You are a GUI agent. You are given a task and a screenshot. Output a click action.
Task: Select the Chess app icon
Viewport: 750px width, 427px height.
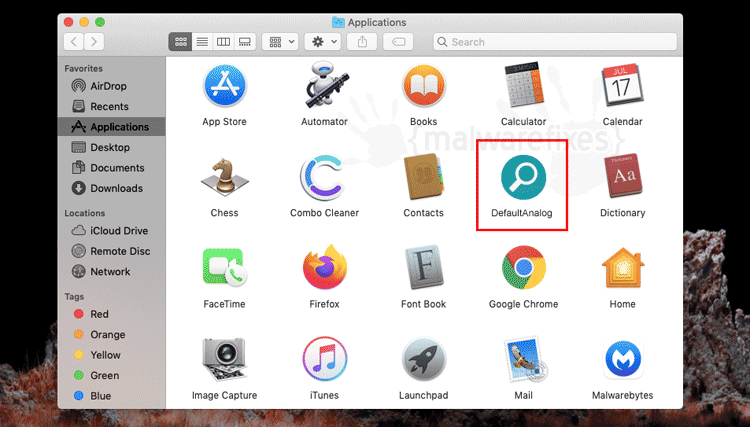[x=224, y=177]
